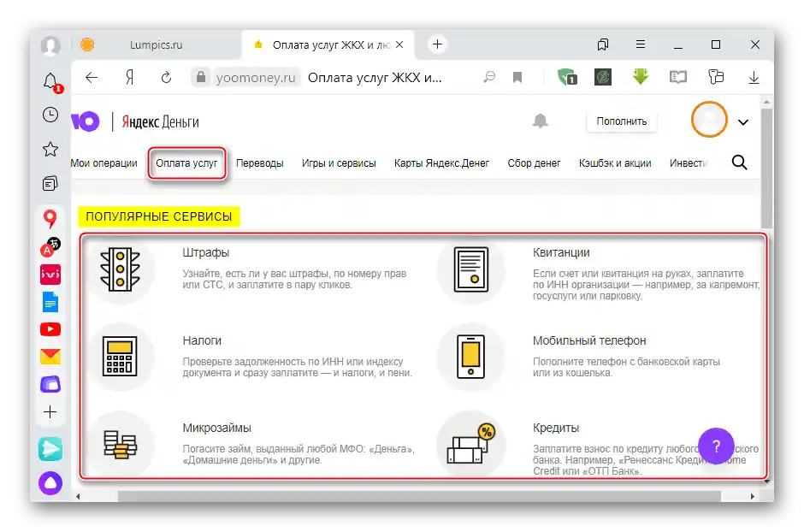Open the YouTube icon in the sidebar
The width and height of the screenshot is (804, 532).
tap(50, 329)
